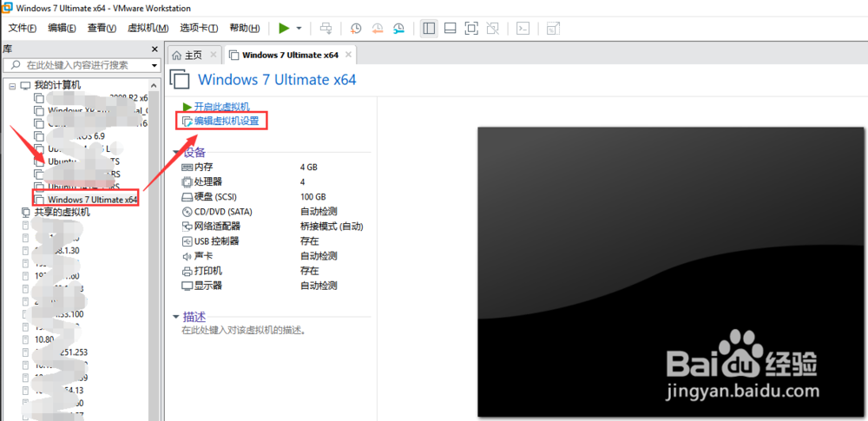
Task: Close the Windows 7 Ultimate x64 tab
Action: pyautogui.click(x=348, y=55)
